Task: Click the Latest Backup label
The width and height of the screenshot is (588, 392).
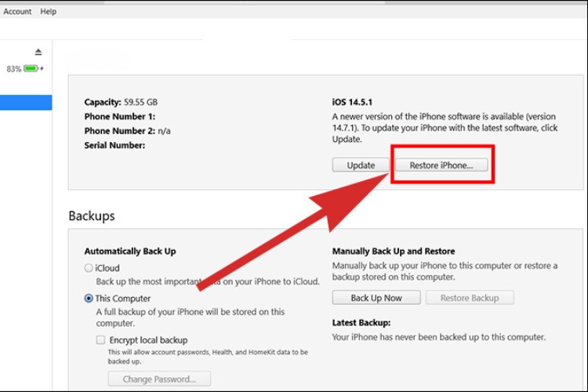Action: pyautogui.click(x=361, y=322)
